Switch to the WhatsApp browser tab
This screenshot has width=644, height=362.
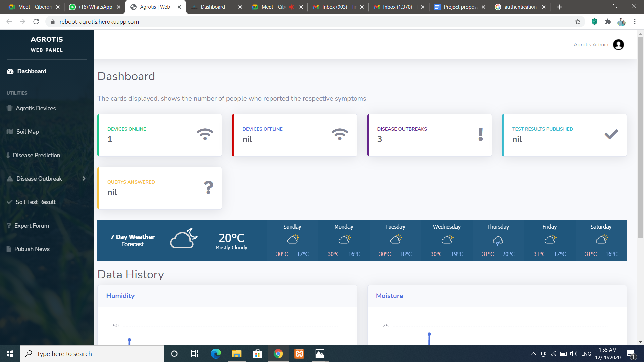(95, 7)
